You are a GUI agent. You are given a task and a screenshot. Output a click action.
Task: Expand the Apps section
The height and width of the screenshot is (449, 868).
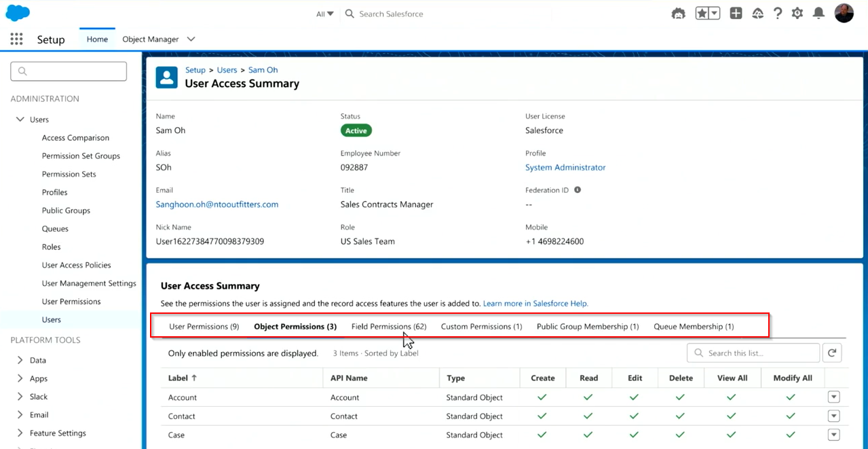pos(20,378)
